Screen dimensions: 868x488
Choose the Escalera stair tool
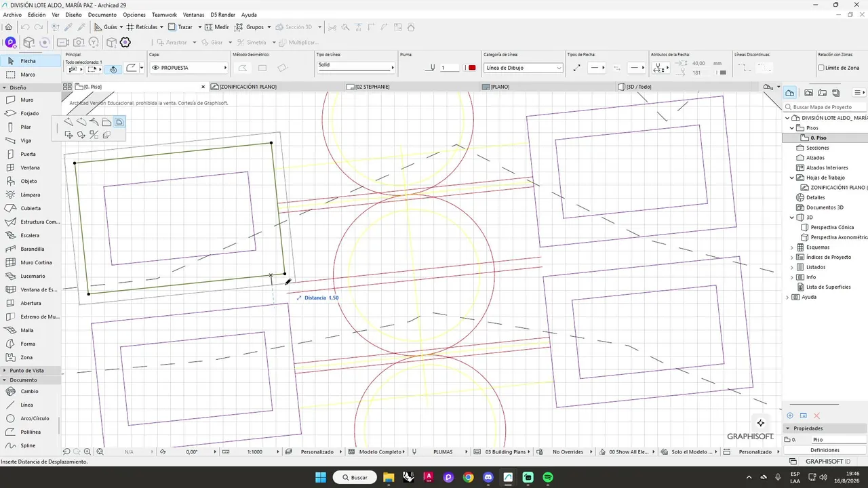[x=31, y=235]
